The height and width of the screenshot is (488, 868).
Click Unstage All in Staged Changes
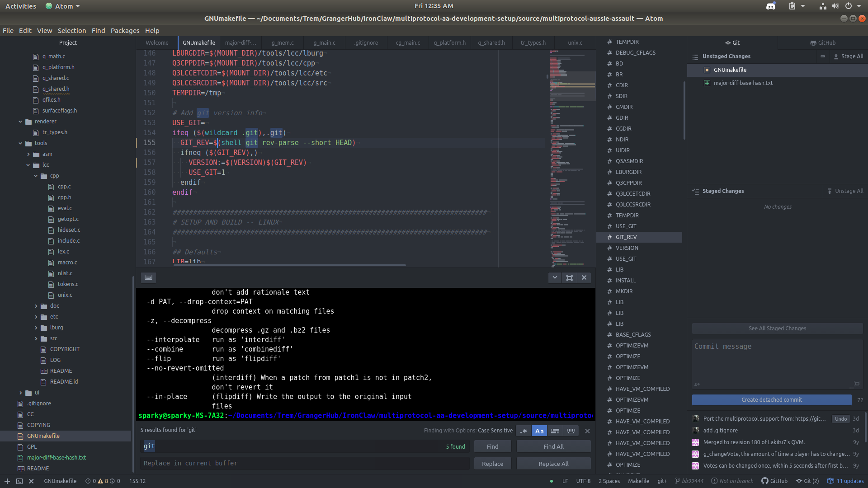(845, 191)
